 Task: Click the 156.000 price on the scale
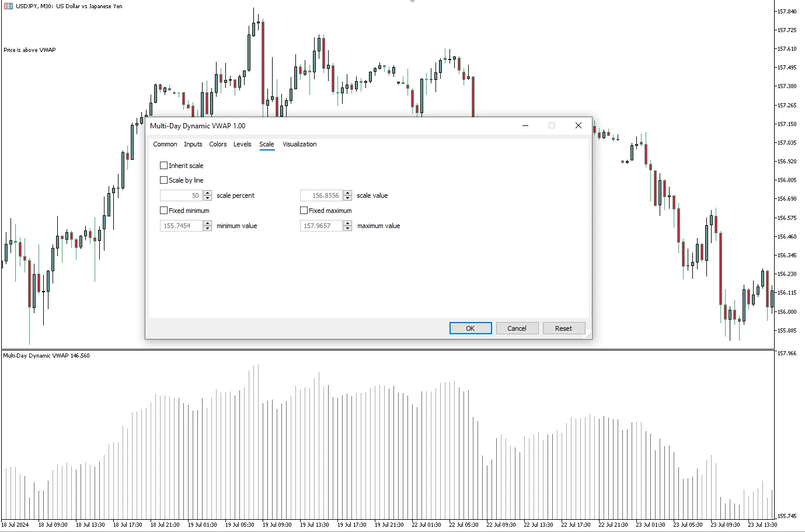tap(787, 311)
